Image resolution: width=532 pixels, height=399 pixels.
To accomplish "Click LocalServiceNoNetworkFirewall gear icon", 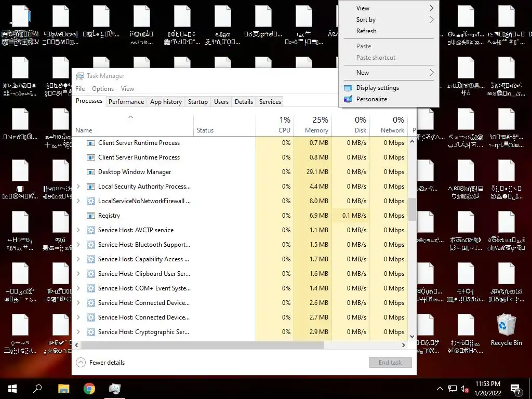I will (x=90, y=201).
